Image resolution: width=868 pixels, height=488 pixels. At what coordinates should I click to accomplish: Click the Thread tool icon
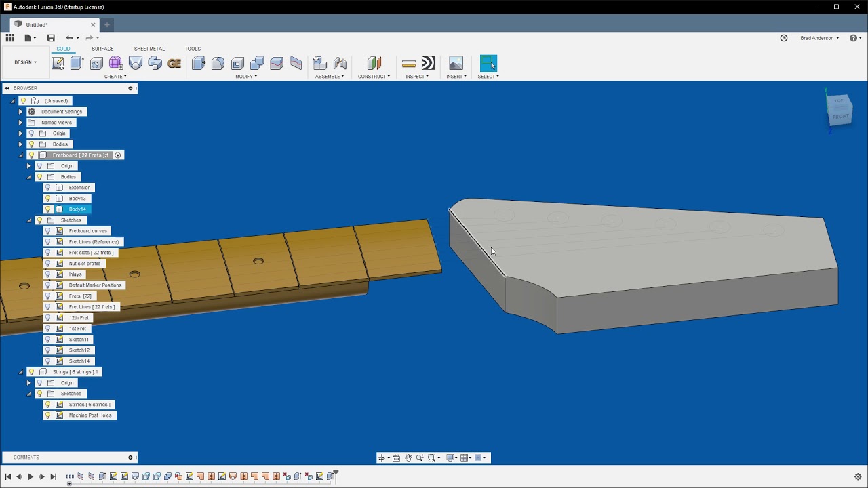tap(155, 63)
